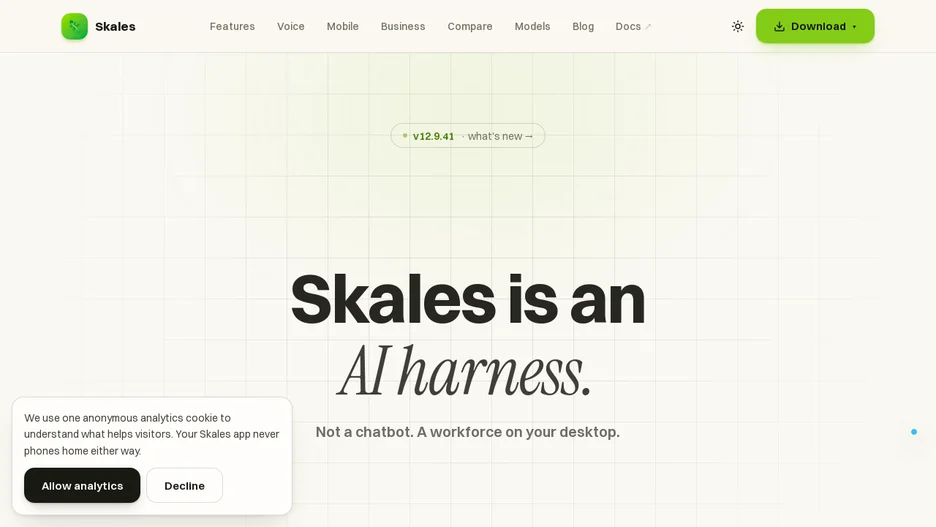Click the cookie notice message text

pyautogui.click(x=152, y=434)
